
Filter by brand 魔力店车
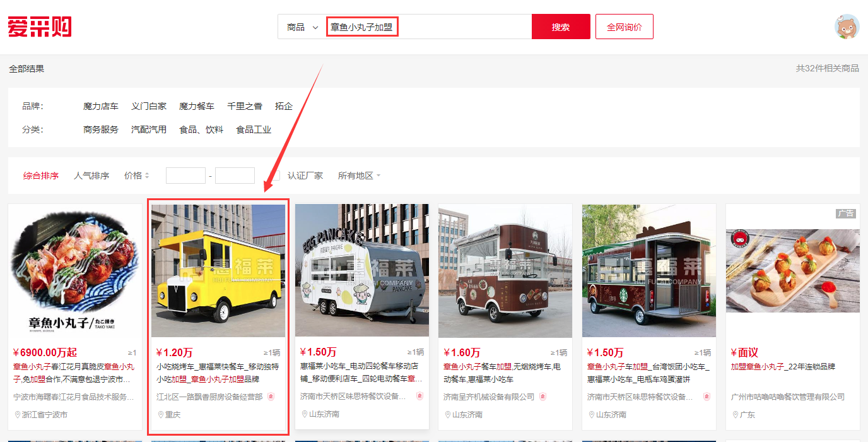101,106
